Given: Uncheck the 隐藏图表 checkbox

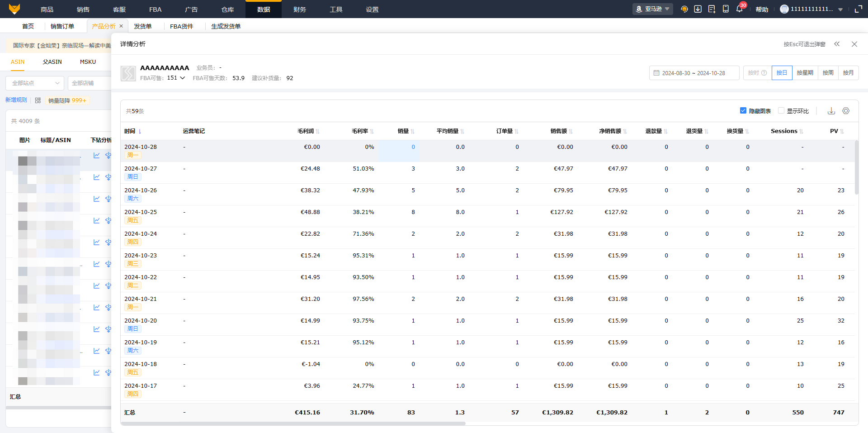Looking at the screenshot, I should click(743, 111).
